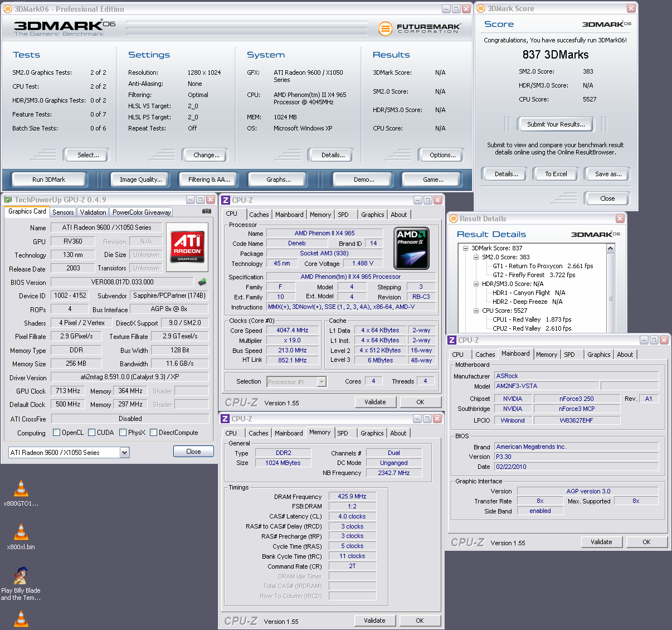Click the DRAM Frequency 425.9 MHz value
This screenshot has height=630, width=672.
tap(352, 496)
